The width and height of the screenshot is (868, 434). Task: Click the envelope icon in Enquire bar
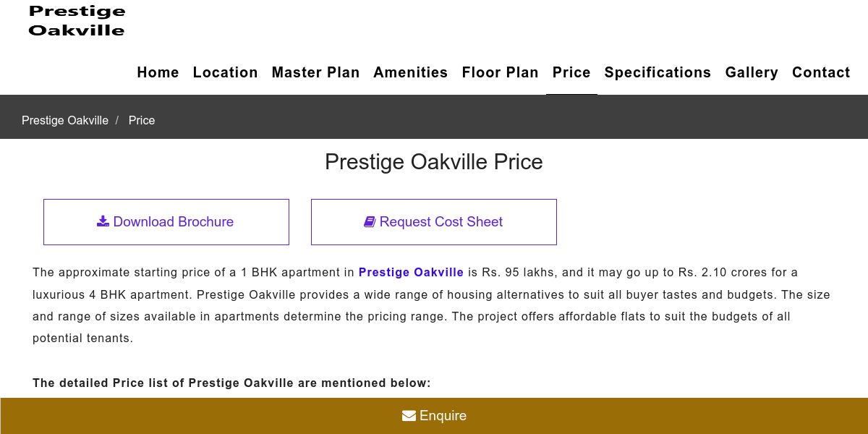click(409, 416)
